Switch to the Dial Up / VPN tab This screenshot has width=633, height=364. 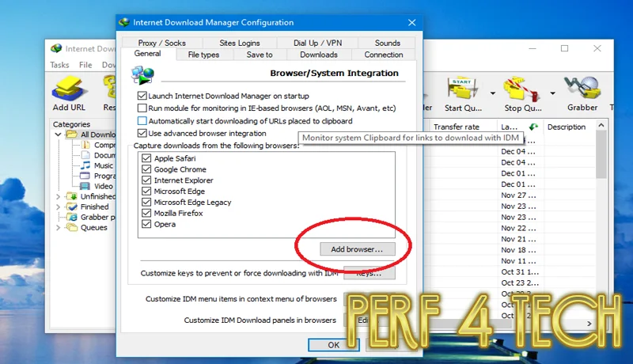(317, 43)
